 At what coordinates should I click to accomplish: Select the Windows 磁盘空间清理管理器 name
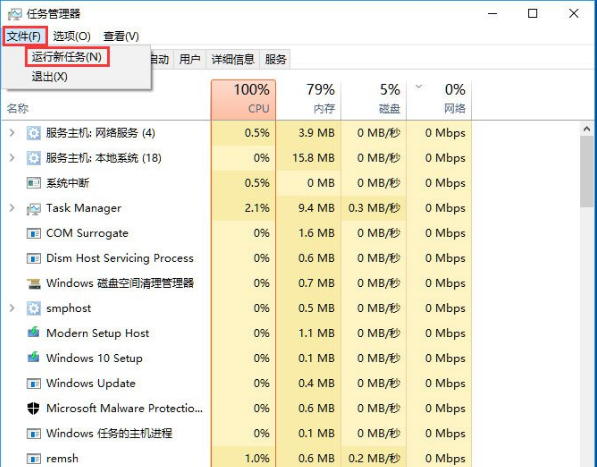pyautogui.click(x=120, y=283)
